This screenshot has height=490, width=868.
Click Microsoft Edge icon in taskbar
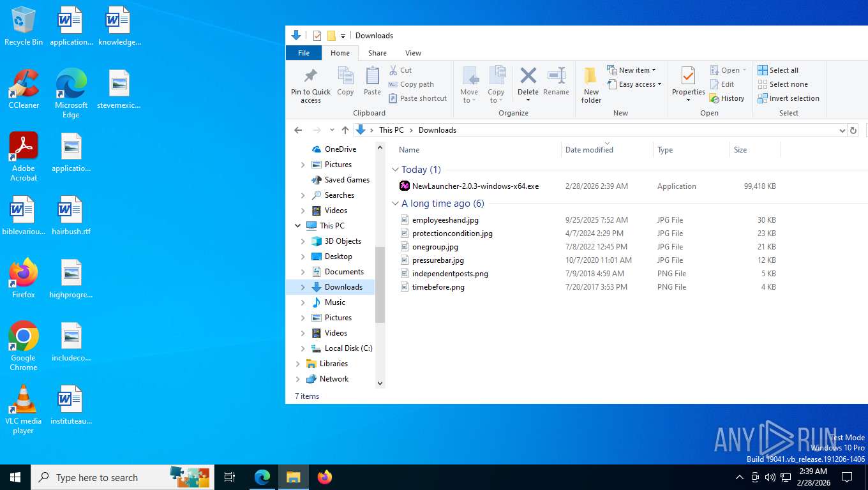pyautogui.click(x=262, y=477)
